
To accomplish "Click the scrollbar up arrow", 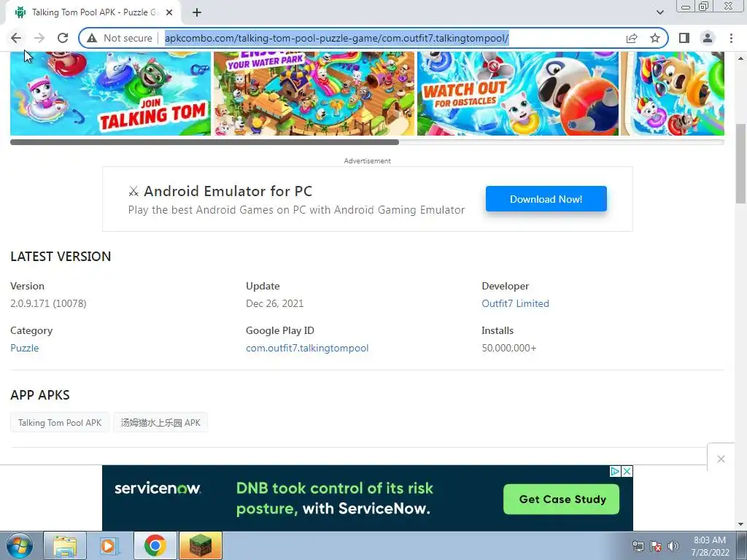I will point(741,58).
